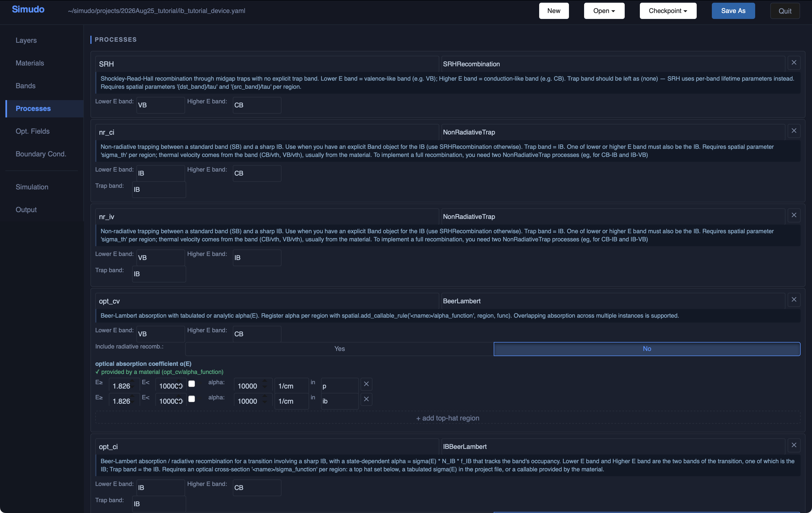Open the Simulation section
Screen dimensions: 812x513
click(44, 187)
